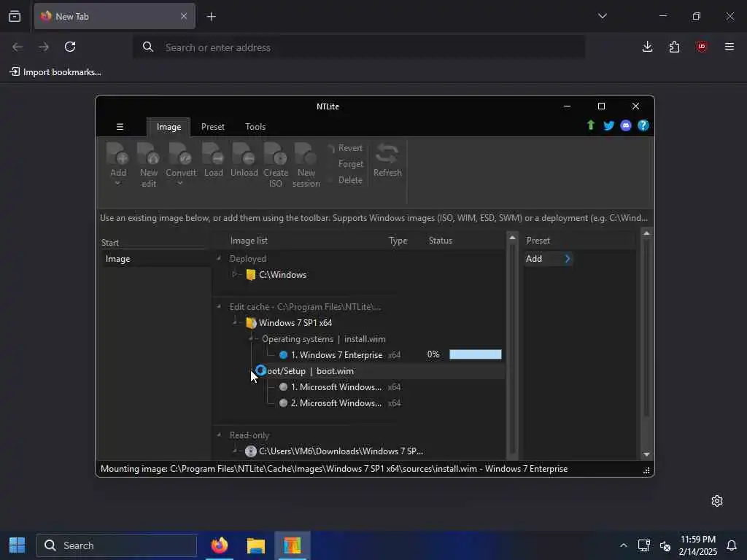Open the NTLite hamburger menu
747x560 pixels.
click(x=120, y=127)
